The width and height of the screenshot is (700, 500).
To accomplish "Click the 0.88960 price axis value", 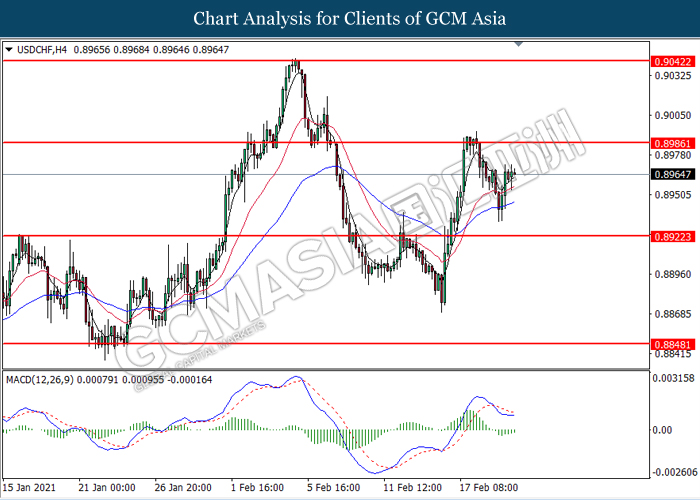I will (673, 274).
